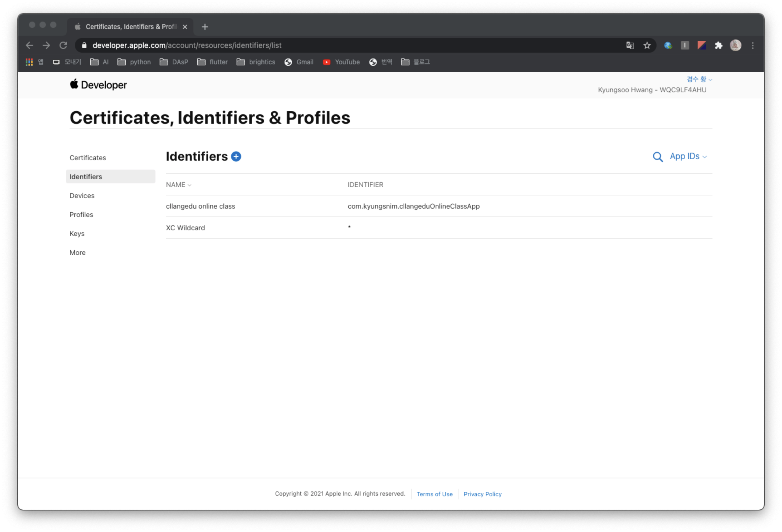782x532 pixels.
Task: Bookmark page with the star icon
Action: click(647, 45)
